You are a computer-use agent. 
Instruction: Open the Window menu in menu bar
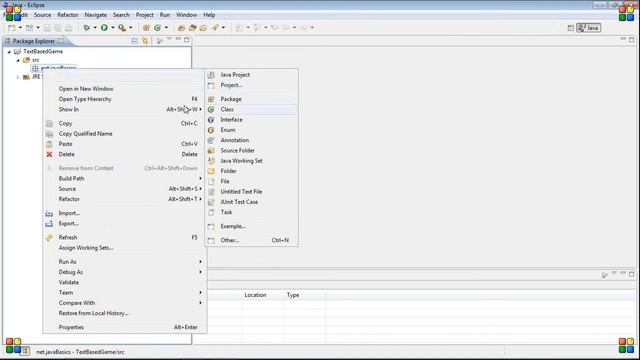click(x=187, y=15)
